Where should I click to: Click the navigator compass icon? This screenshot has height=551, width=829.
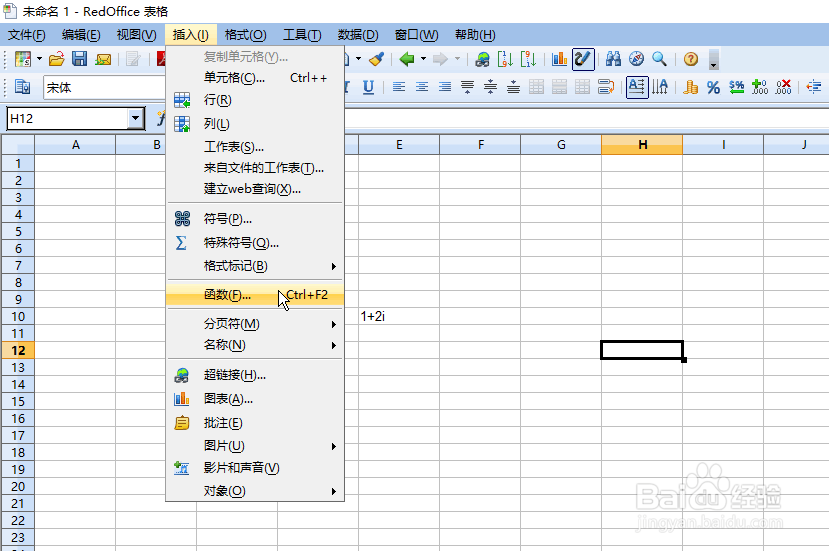pyautogui.click(x=637, y=59)
